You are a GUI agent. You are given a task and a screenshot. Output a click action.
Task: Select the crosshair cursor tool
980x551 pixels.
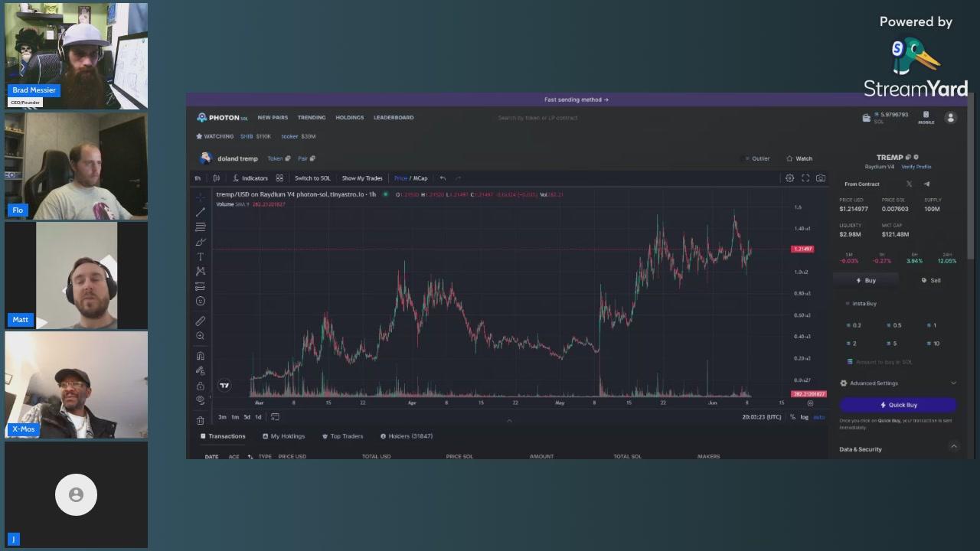click(x=201, y=197)
